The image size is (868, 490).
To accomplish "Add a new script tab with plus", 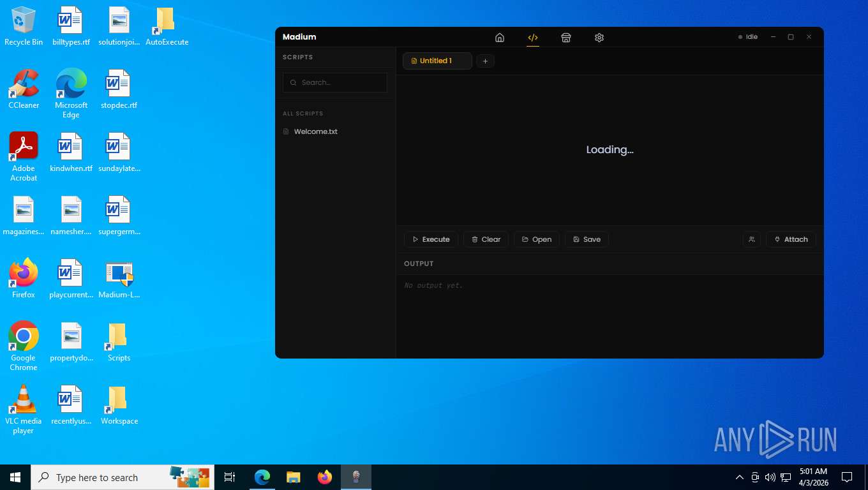I will [485, 61].
